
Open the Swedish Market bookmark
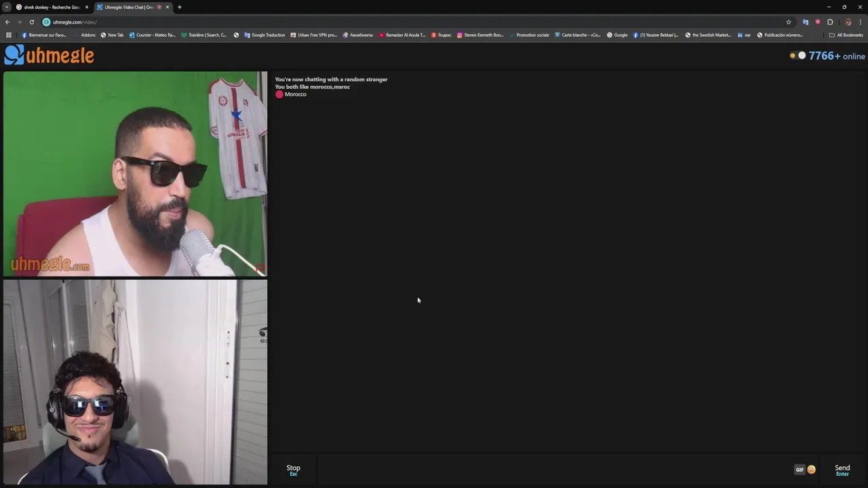click(x=708, y=35)
